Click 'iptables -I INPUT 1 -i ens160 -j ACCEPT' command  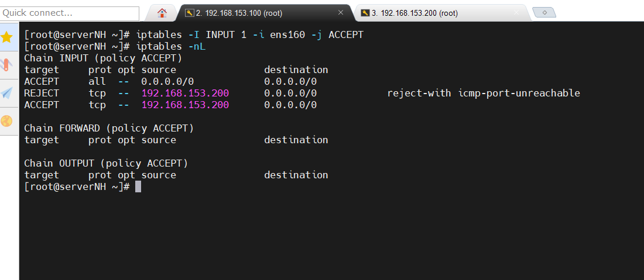pos(250,35)
